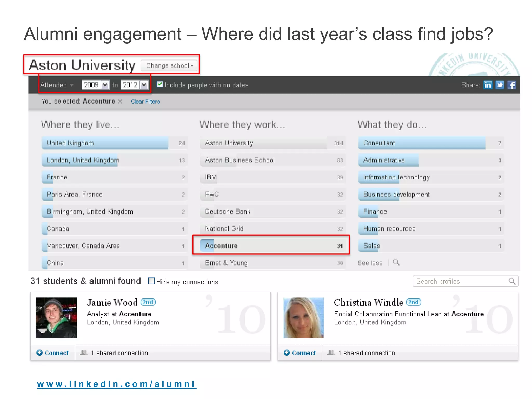Toggle Include people with no dates

pos(160,84)
